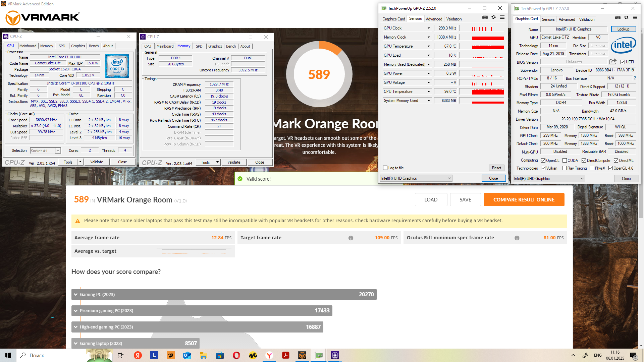Open Task View on the taskbar
644x362 pixels.
(121, 355)
